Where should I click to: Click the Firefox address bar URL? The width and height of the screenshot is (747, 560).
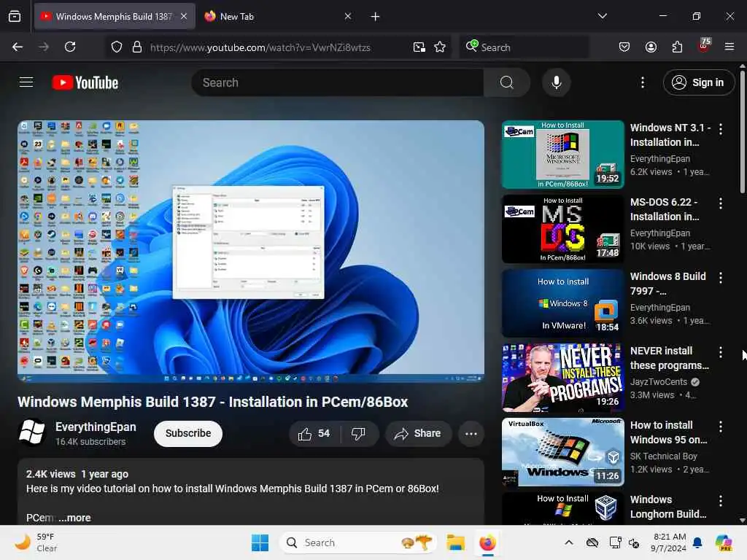coord(260,47)
